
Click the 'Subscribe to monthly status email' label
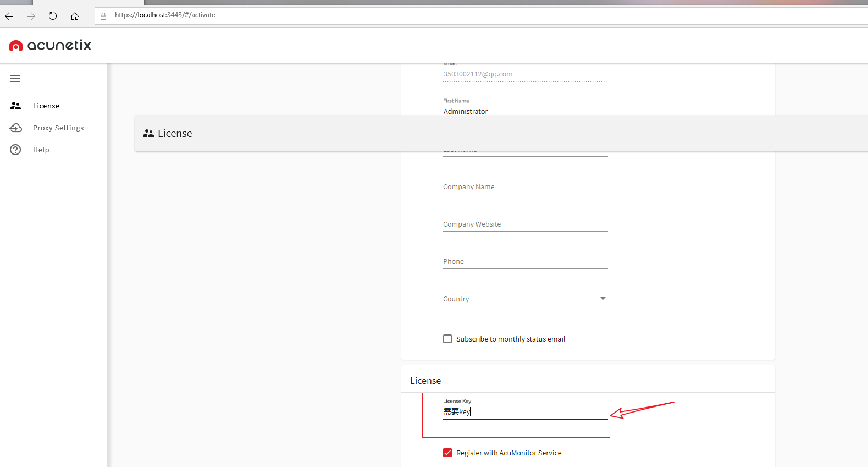511,339
